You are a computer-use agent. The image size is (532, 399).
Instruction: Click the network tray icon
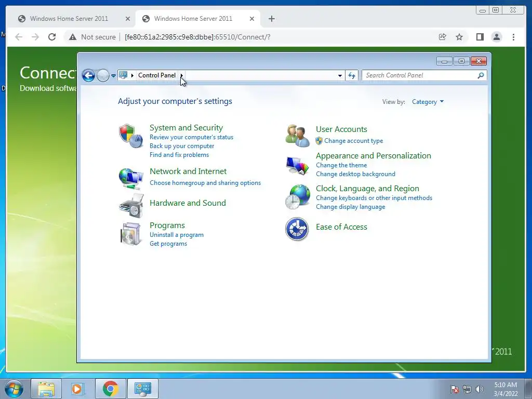467,389
